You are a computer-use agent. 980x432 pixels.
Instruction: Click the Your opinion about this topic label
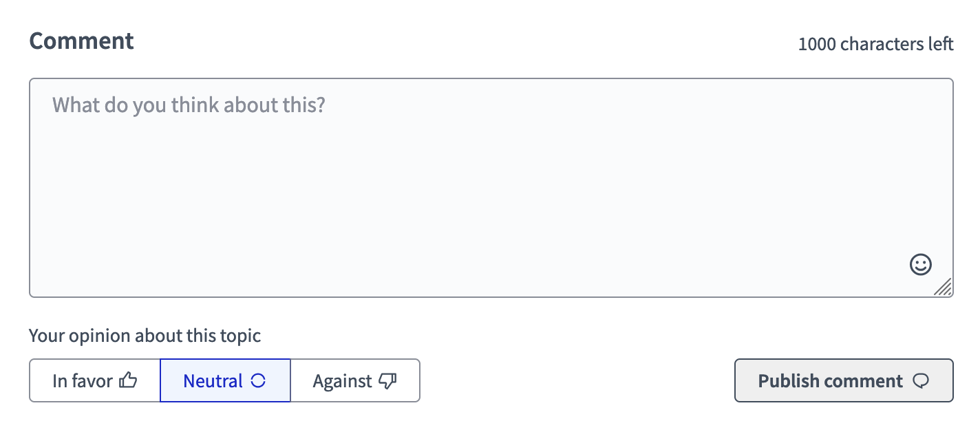pos(145,336)
